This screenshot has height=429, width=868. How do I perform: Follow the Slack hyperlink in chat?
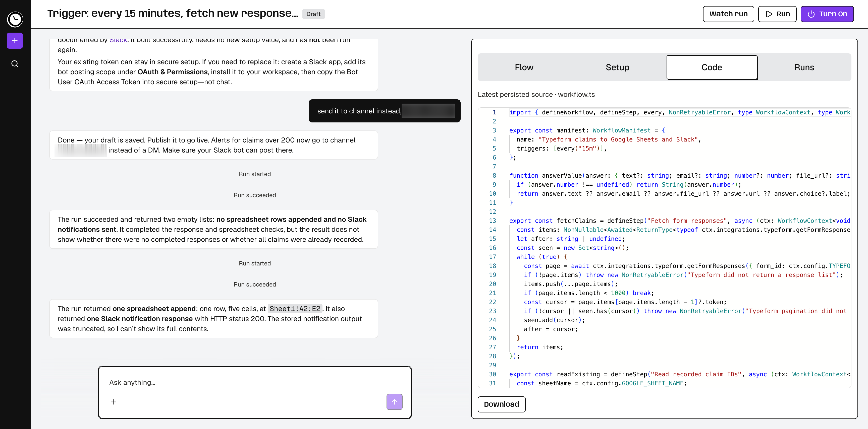point(118,40)
